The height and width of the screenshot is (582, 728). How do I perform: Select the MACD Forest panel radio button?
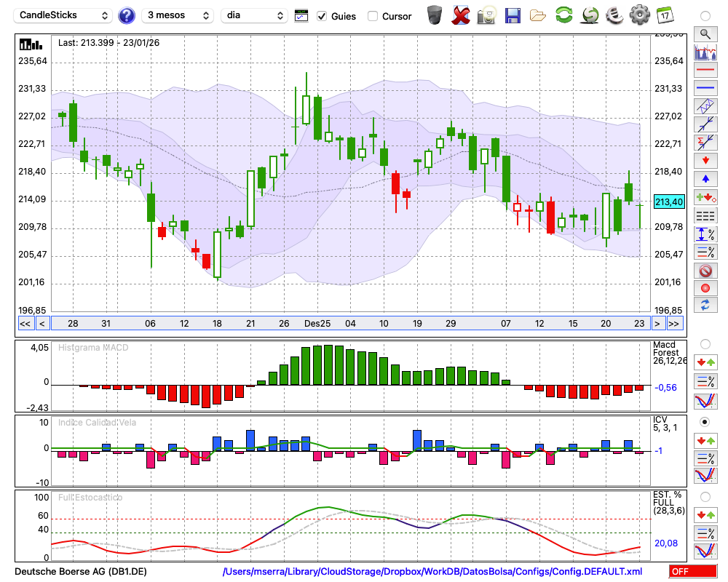coord(705,344)
